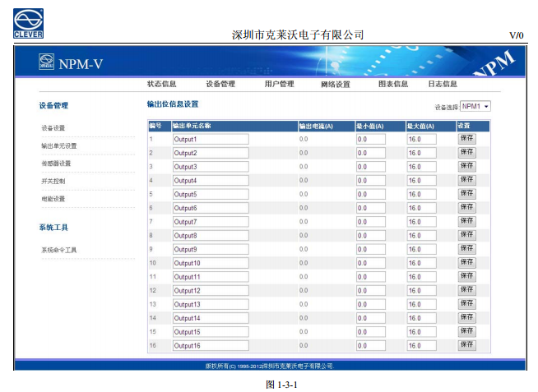Image resolution: width=538 pixels, height=392 pixels.
Task: Click maximum value field for Output5
Action: point(422,194)
